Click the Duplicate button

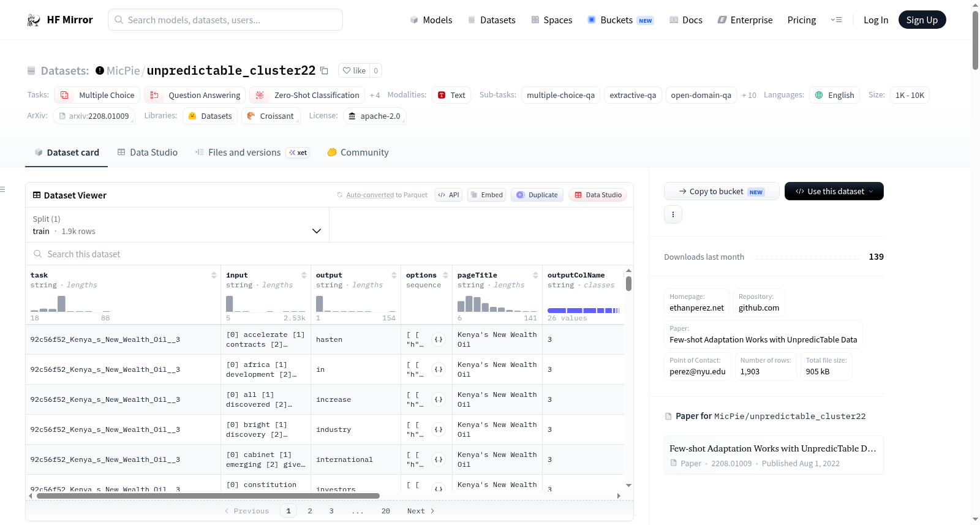537,195
